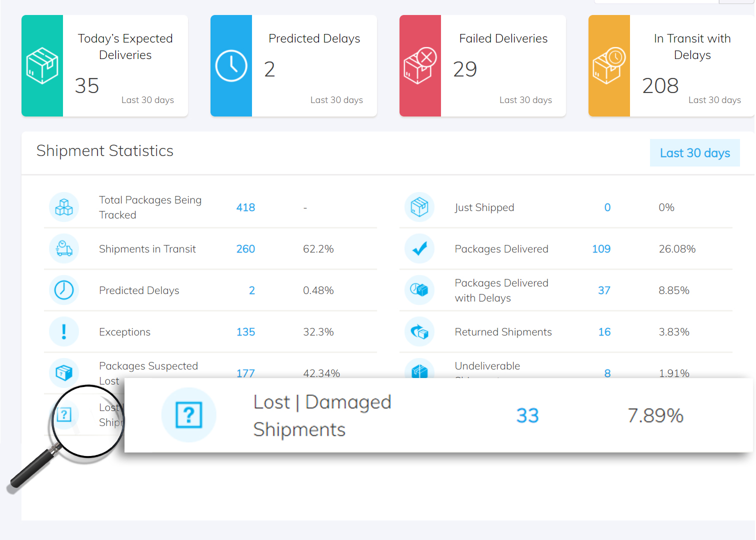Open the Failed Deliveries summary card

(503, 66)
